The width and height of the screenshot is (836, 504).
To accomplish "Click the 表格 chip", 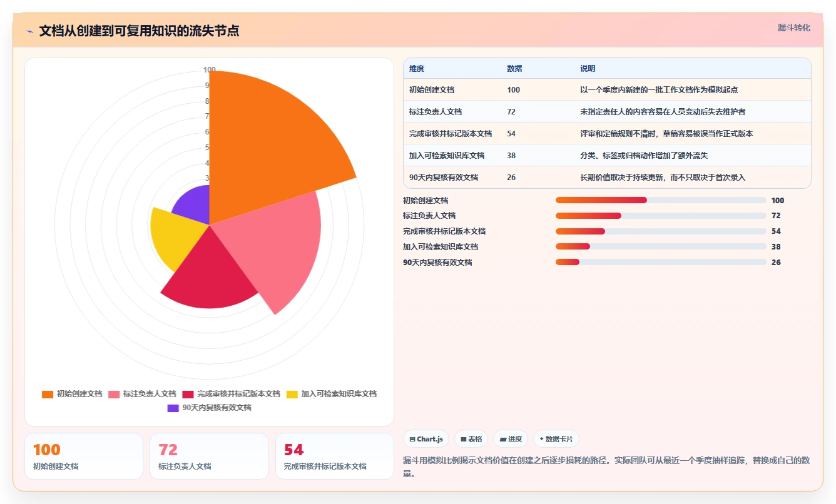I will point(471,439).
